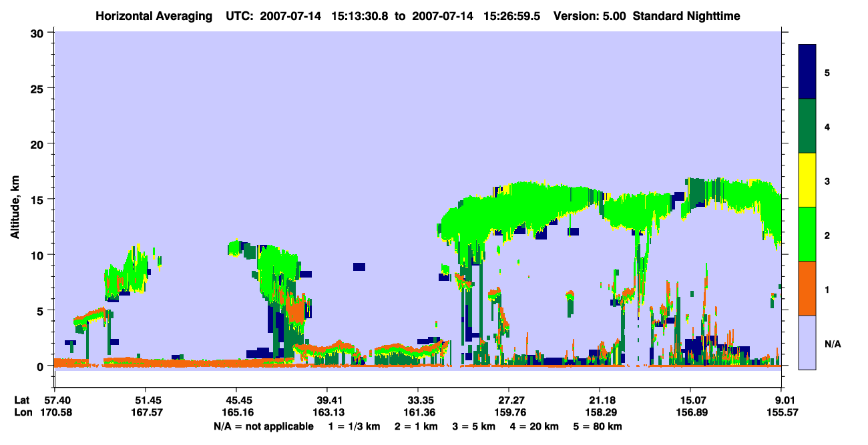Image resolution: width=868 pixels, height=445 pixels.
Task: Click legend text '2 = 1 km'
Action: [416, 426]
